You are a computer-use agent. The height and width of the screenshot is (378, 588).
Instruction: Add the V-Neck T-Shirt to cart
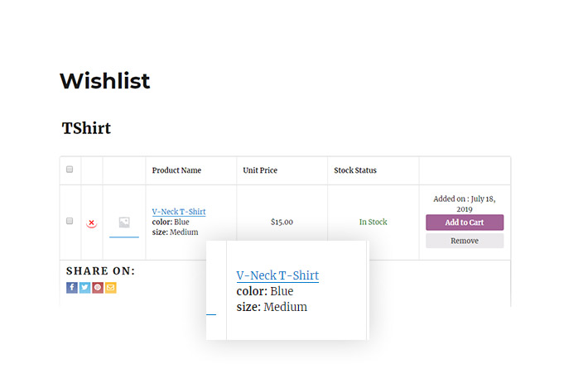coord(465,222)
